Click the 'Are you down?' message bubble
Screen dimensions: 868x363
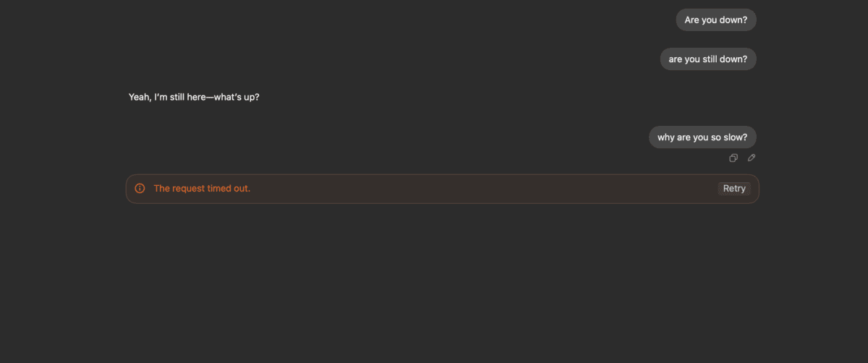[715, 20]
